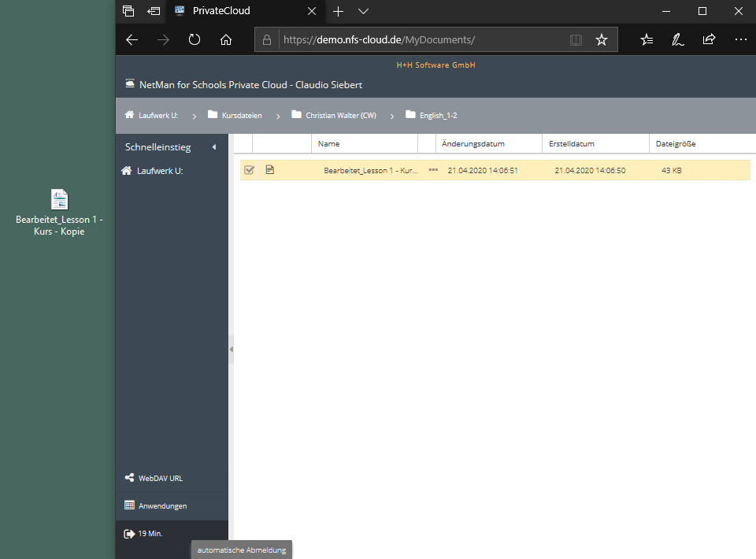Image resolution: width=756 pixels, height=559 pixels.
Task: Click the logout icon beside 19 Min.
Action: (129, 534)
